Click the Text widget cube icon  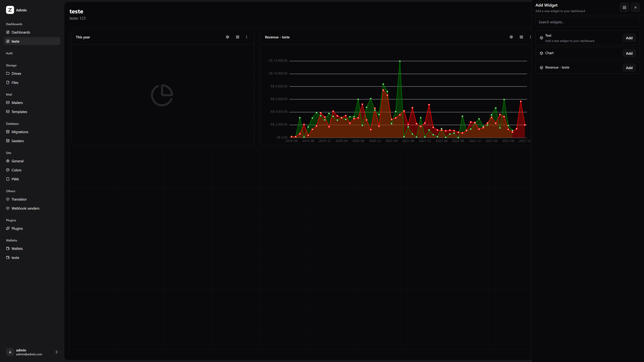541,38
